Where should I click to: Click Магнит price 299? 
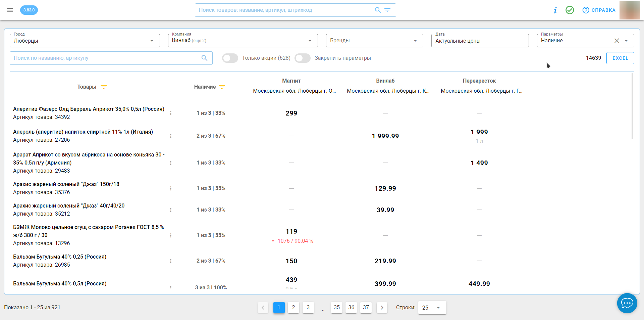pyautogui.click(x=291, y=113)
